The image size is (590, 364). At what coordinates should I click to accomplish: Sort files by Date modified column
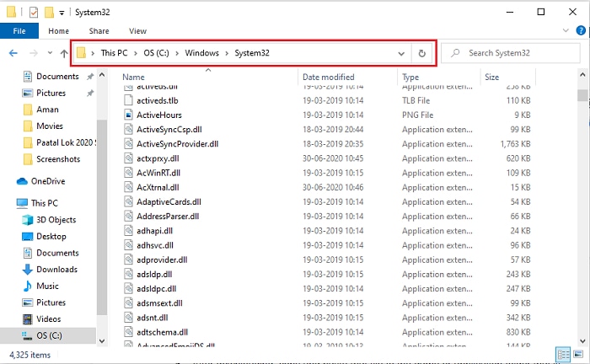click(x=329, y=77)
